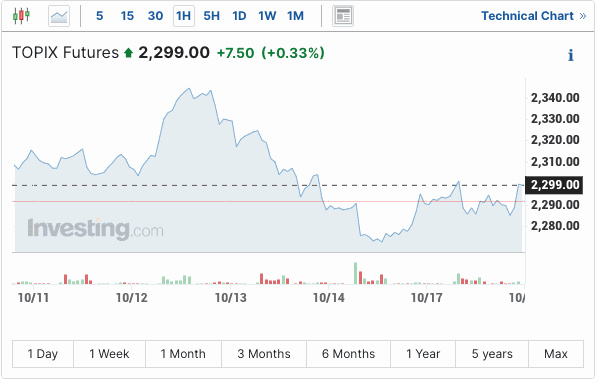Click the 2,299.00 current price label on axis
This screenshot has width=595, height=379.
click(x=554, y=185)
